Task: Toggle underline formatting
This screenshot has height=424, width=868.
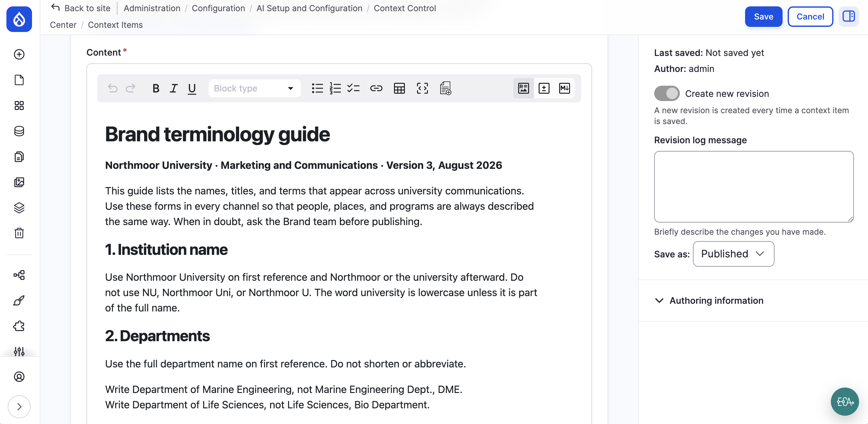Action: (192, 88)
